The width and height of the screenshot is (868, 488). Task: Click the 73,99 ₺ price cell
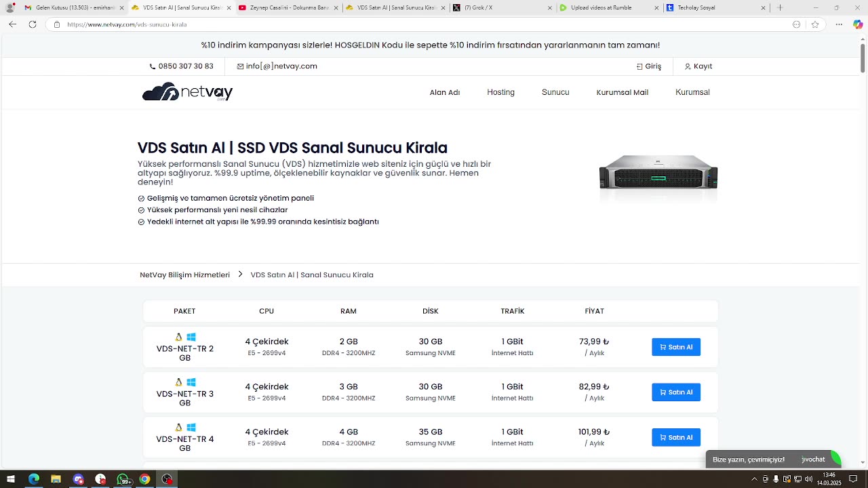[594, 347]
